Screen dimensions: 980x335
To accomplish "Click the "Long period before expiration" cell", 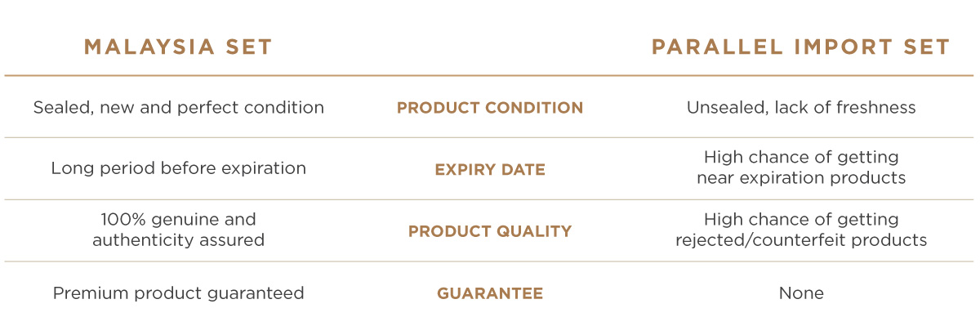I will 178,168.
